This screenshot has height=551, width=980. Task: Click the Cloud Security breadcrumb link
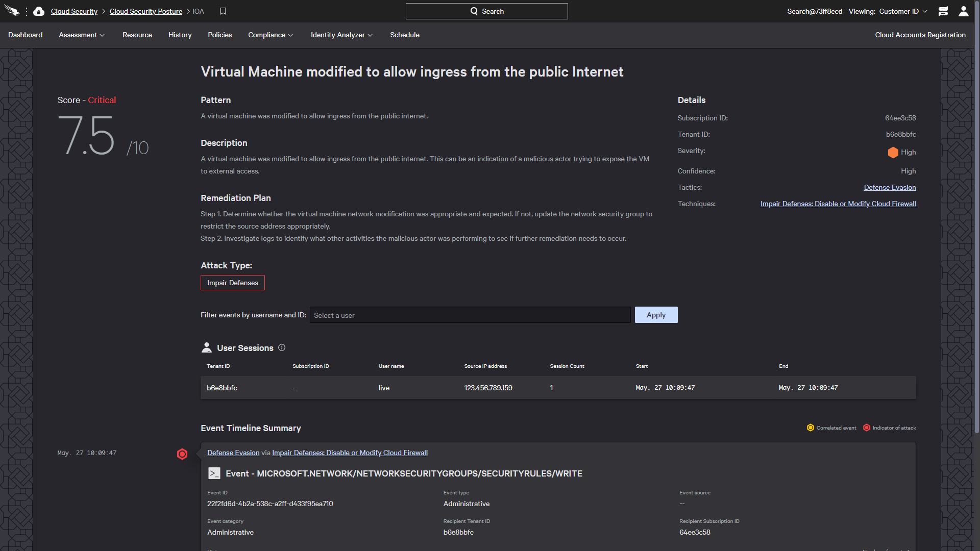pos(74,11)
